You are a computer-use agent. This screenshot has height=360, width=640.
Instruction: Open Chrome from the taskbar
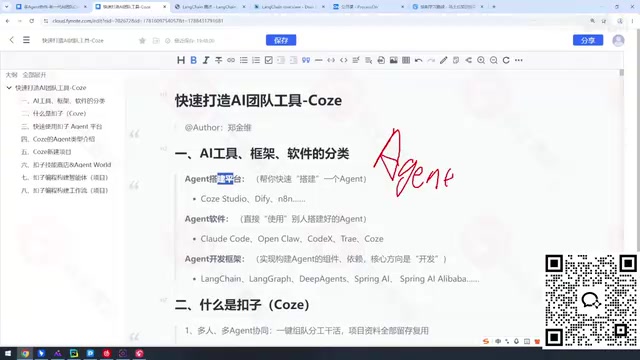point(25,353)
